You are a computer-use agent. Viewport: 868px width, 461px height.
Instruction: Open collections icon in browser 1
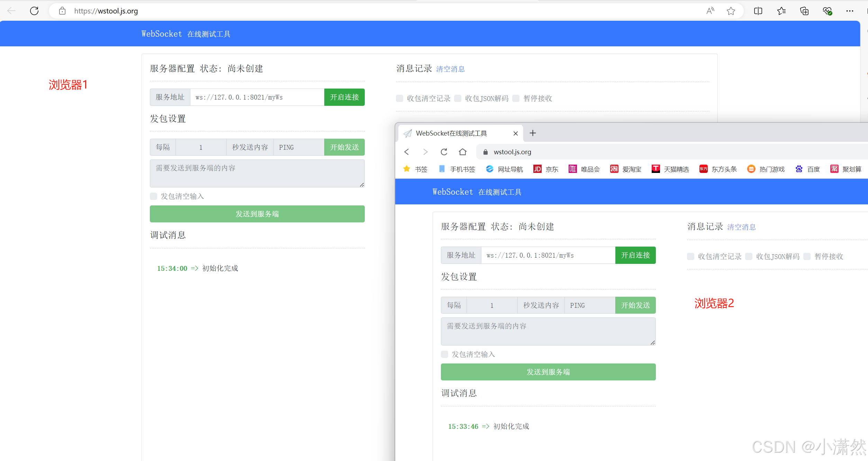(804, 11)
